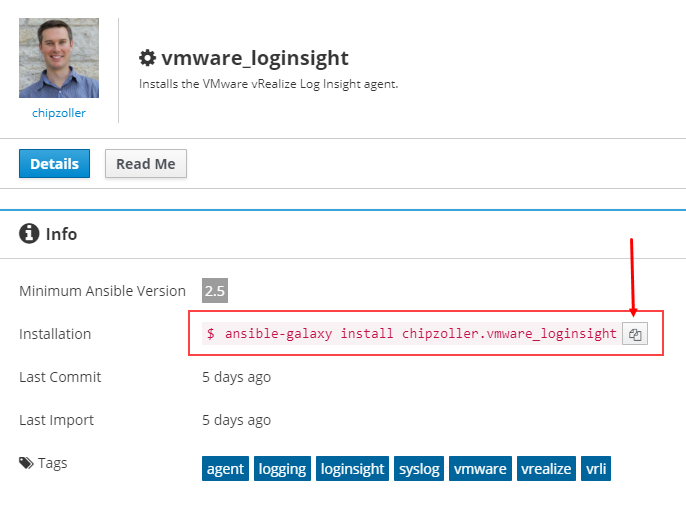
Task: Click the Last Commit value 5 days ago
Action: [x=236, y=377]
